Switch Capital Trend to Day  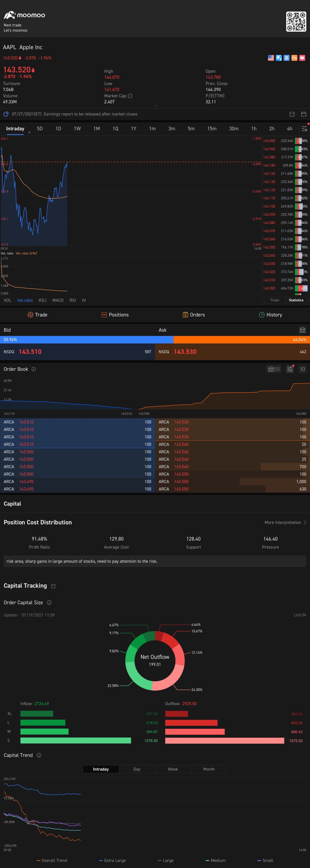pyautogui.click(x=137, y=769)
